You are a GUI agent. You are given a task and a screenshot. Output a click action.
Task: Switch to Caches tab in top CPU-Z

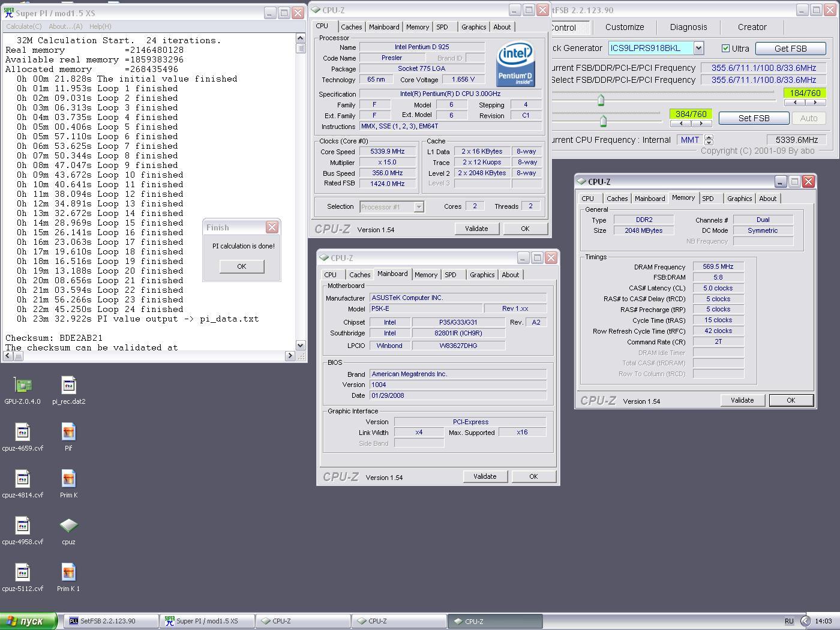(351, 27)
